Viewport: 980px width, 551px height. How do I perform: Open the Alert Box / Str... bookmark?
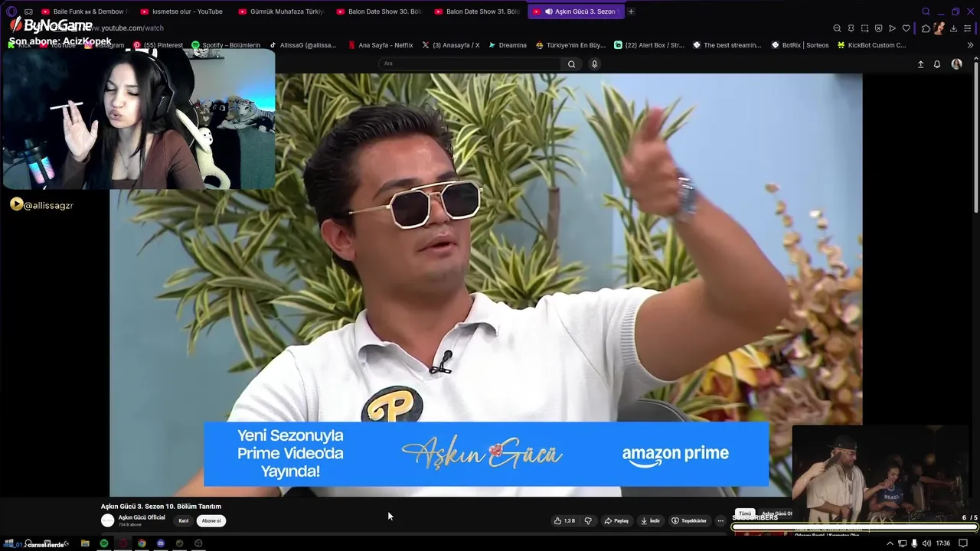(649, 45)
